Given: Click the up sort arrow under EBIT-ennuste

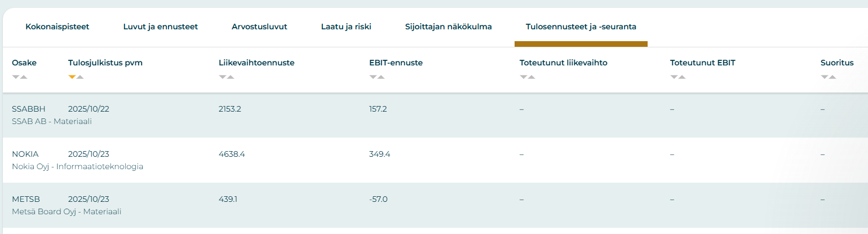Looking at the screenshot, I should coord(381,77).
